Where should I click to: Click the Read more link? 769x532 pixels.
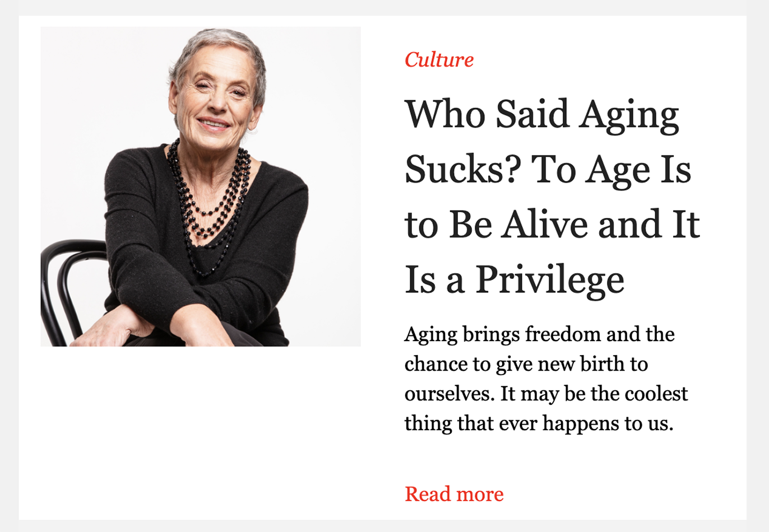point(454,494)
